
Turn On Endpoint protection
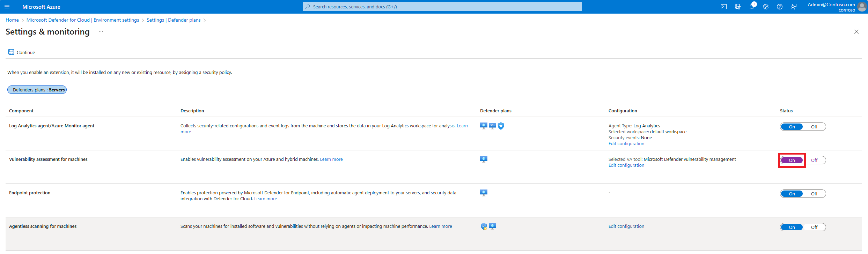pyautogui.click(x=792, y=194)
